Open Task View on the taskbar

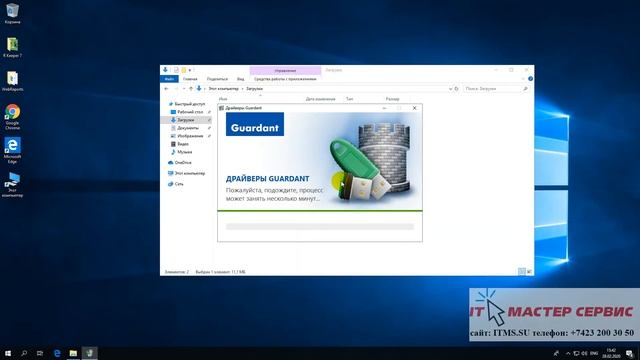click(40, 353)
